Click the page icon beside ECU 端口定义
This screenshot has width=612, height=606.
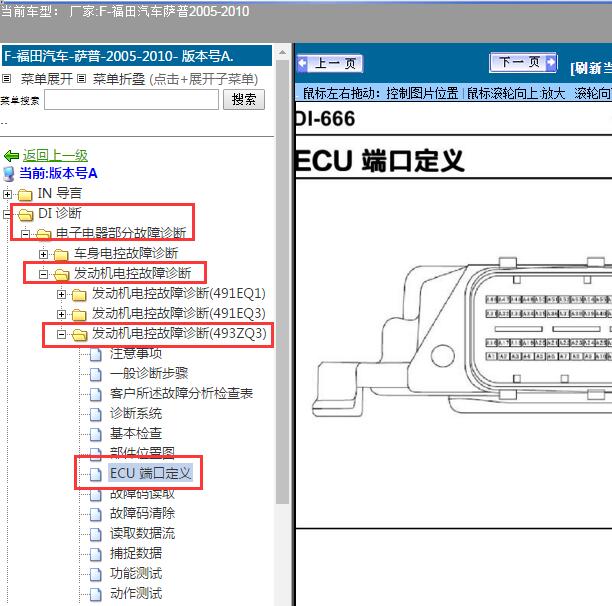tap(96, 474)
